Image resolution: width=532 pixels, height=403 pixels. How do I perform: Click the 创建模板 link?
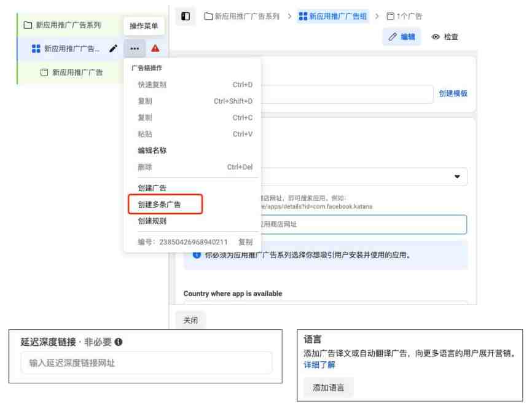click(x=453, y=93)
